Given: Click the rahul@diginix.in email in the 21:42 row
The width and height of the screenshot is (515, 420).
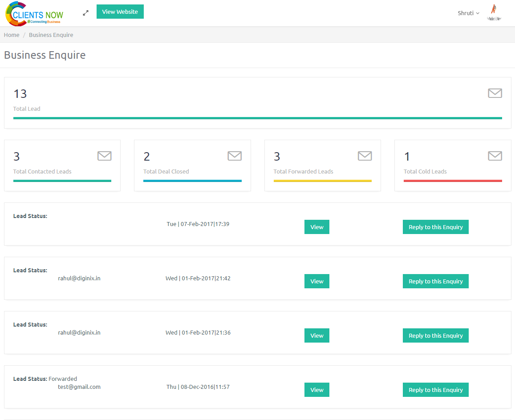Looking at the screenshot, I should tap(79, 278).
